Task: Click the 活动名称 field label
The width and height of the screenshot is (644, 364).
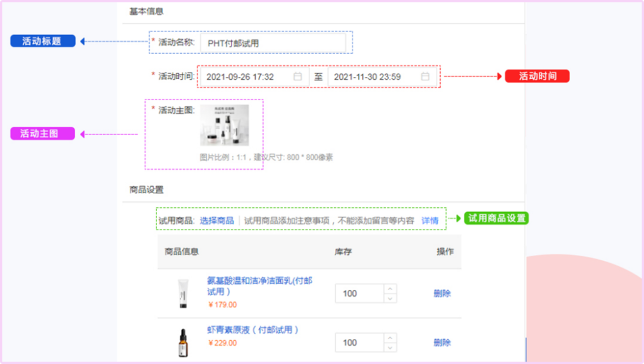Action: coord(176,42)
